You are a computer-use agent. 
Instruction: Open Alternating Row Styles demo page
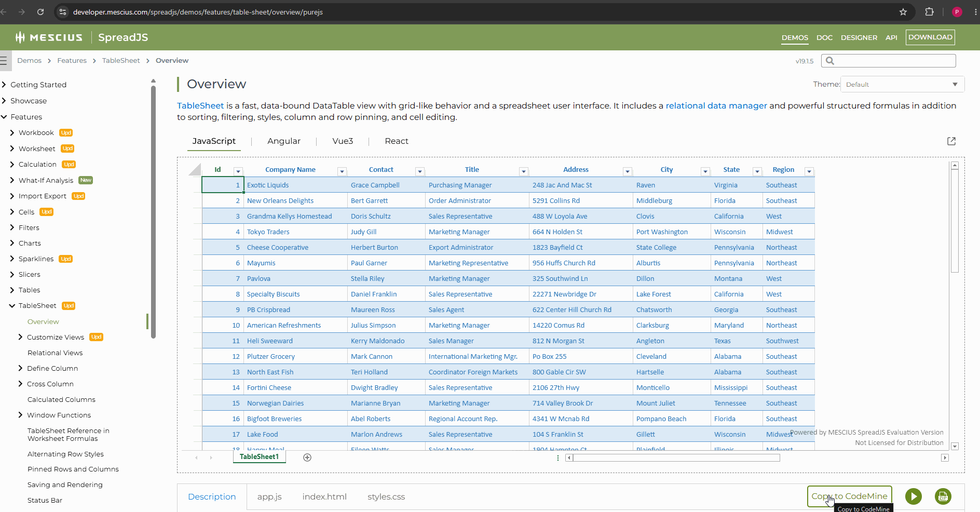click(65, 454)
